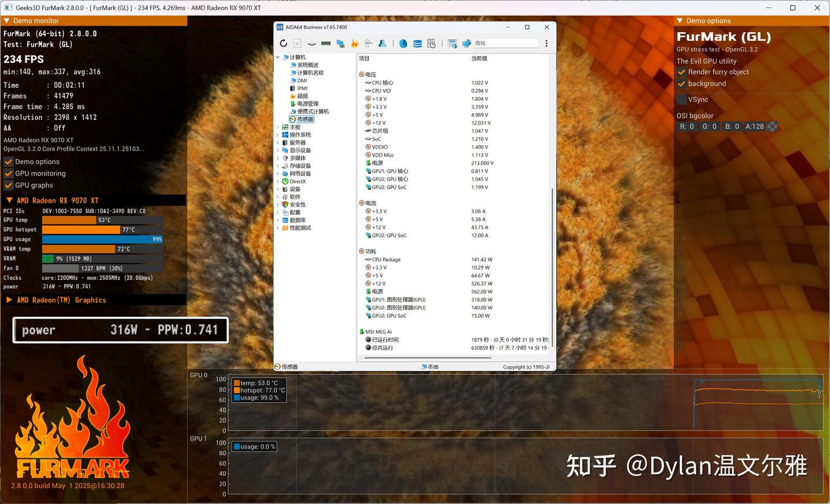Image resolution: width=830 pixels, height=504 pixels.
Task: Click the blue database toolbar icon in AIDA64
Action: (417, 43)
